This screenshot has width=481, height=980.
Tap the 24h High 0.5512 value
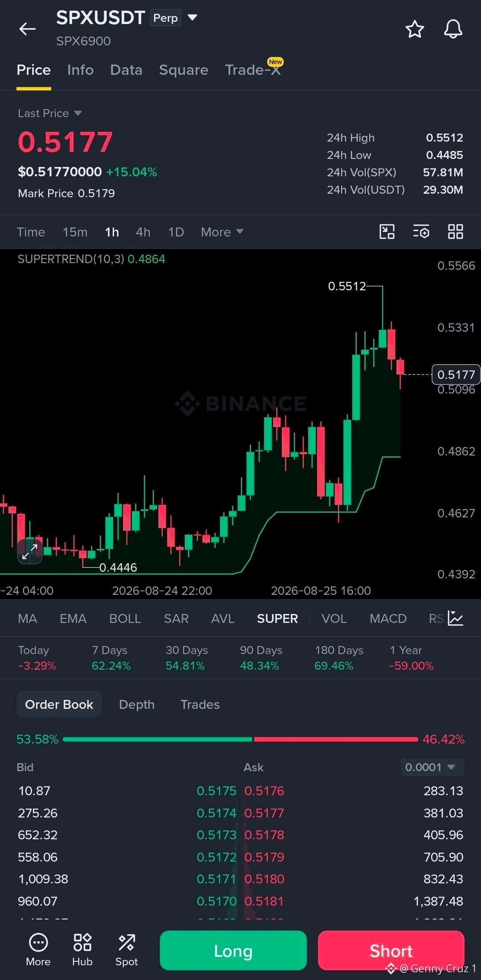pos(444,138)
